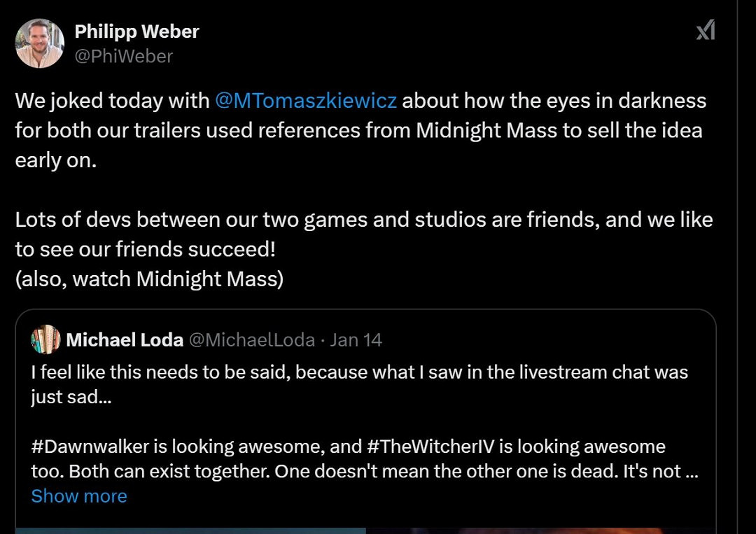Click Philipp Weber's profile picture

[x=40, y=43]
